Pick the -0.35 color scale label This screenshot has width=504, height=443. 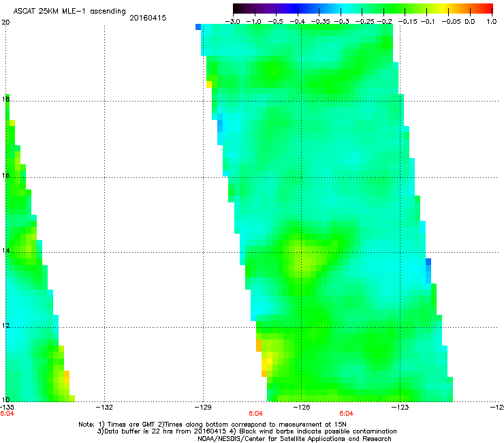click(319, 22)
